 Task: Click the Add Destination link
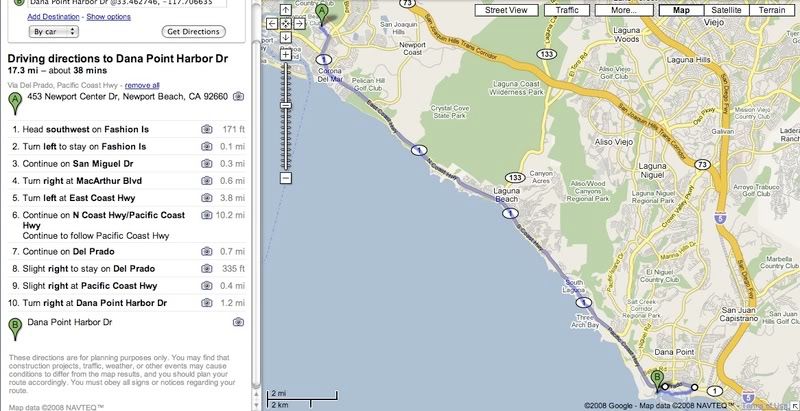[53, 17]
